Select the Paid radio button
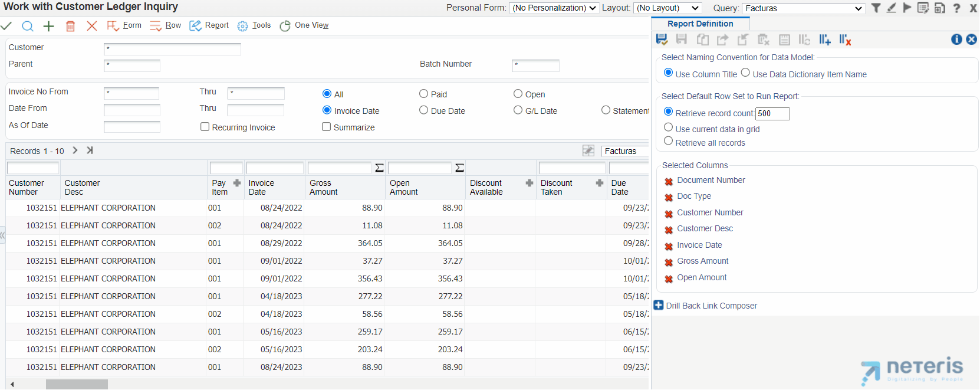This screenshot has height=390, width=980. click(x=423, y=94)
